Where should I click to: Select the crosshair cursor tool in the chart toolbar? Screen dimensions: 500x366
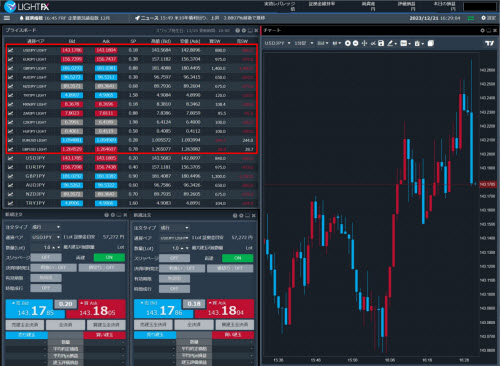(x=364, y=43)
